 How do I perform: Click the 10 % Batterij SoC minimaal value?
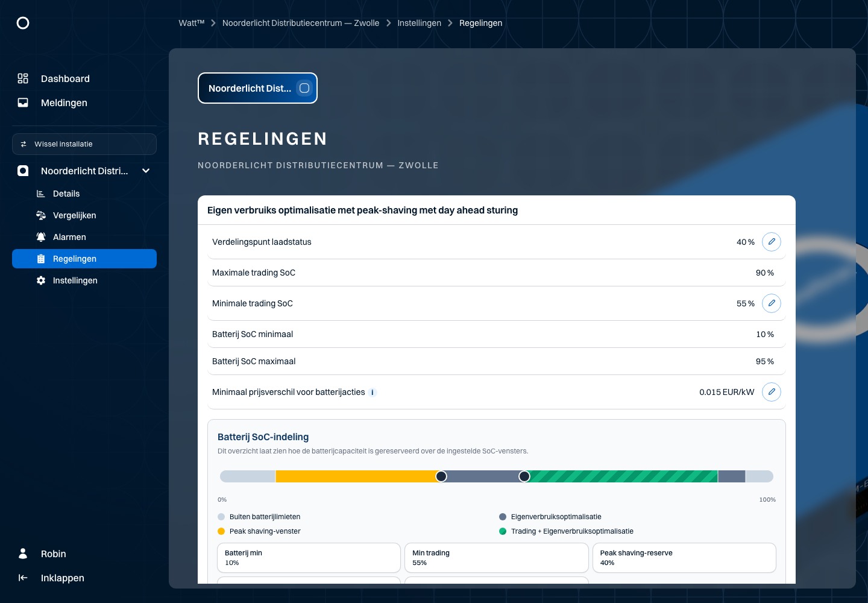pyautogui.click(x=765, y=334)
